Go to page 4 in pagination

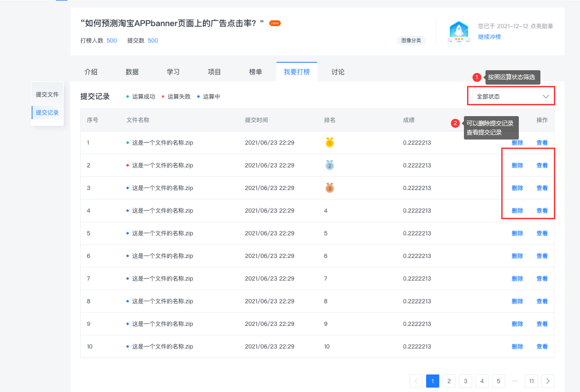pos(482,381)
